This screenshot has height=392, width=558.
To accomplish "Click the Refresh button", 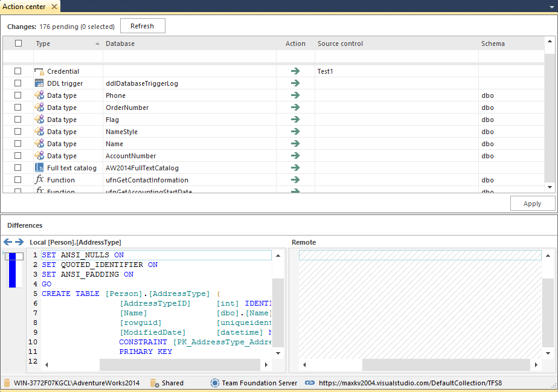I will [143, 25].
